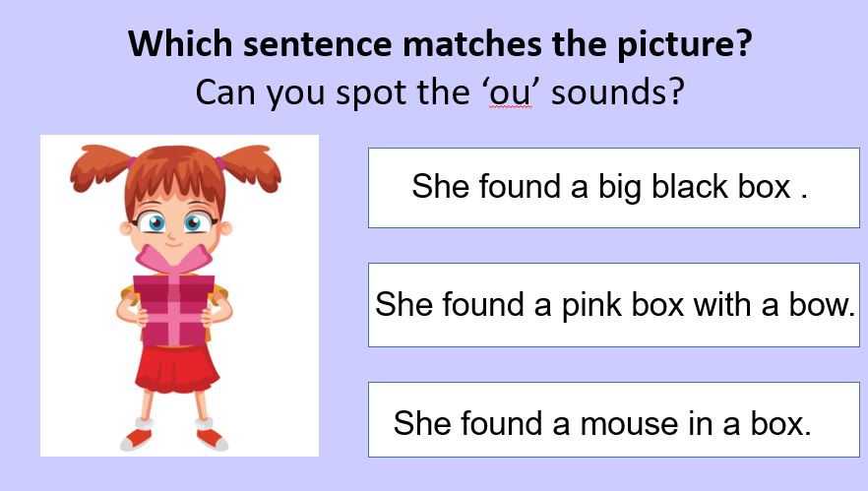Click the pink gift box the girl holds

(174, 310)
